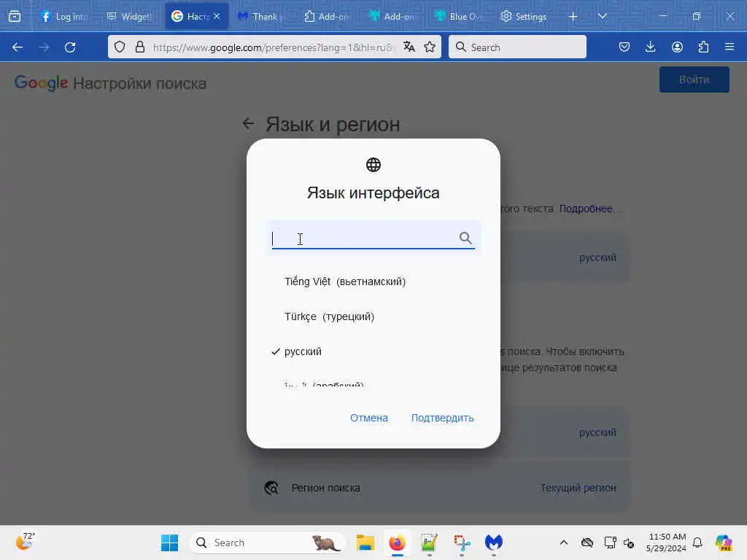Open Firefox application hamburger menu
747x560 pixels.
(729, 47)
